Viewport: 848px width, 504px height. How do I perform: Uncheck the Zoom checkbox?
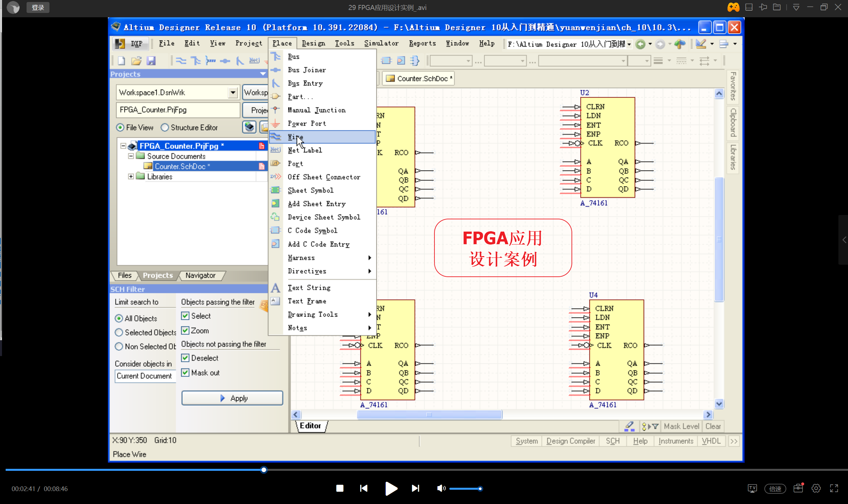pyautogui.click(x=185, y=330)
